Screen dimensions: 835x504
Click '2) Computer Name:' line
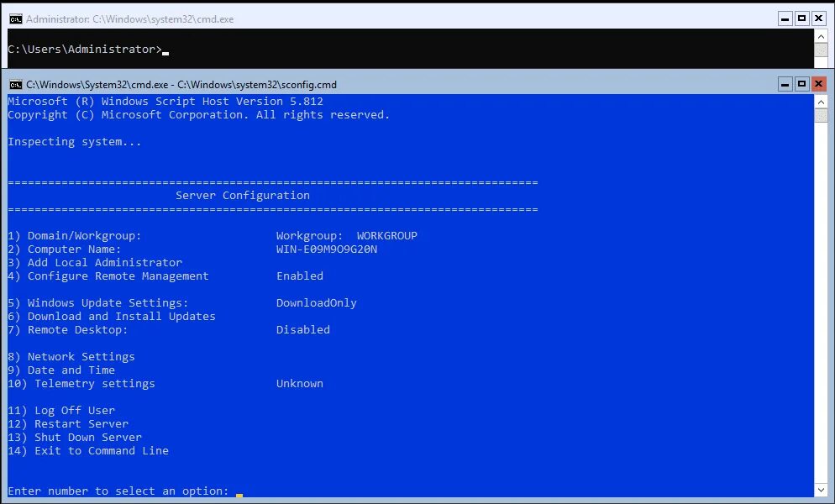coord(65,249)
